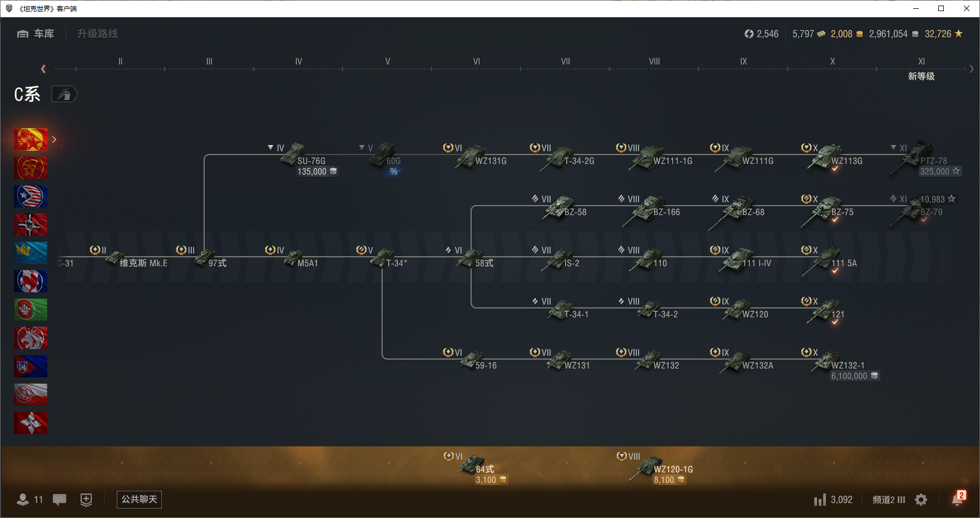Image resolution: width=980 pixels, height=518 pixels.
Task: Select the German iron cross nation flag
Action: point(31,225)
